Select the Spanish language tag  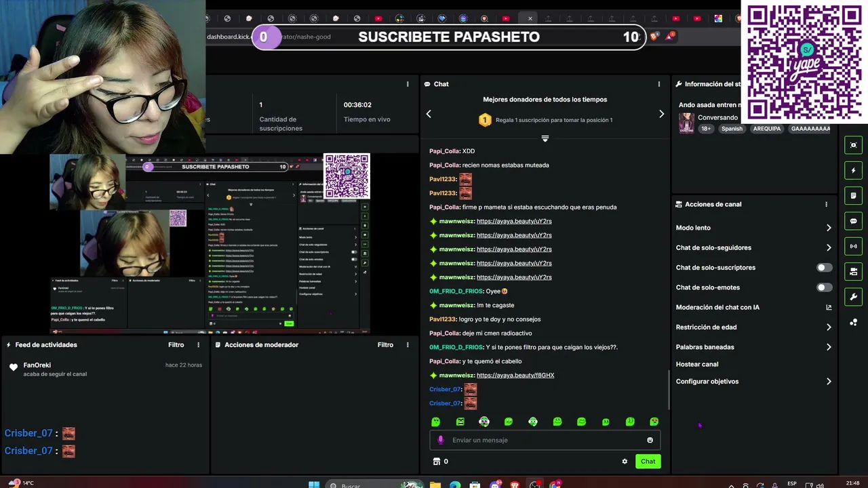pyautogui.click(x=732, y=129)
